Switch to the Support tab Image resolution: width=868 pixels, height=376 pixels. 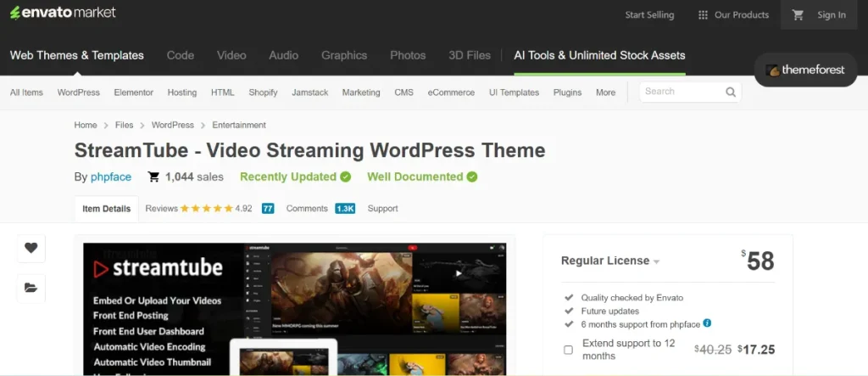point(382,209)
